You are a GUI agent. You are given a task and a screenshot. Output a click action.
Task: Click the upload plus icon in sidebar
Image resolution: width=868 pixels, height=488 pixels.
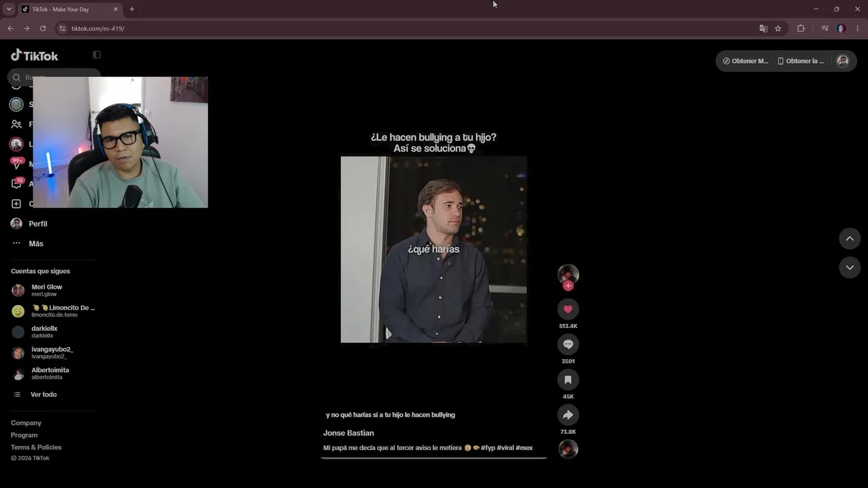[16, 203]
